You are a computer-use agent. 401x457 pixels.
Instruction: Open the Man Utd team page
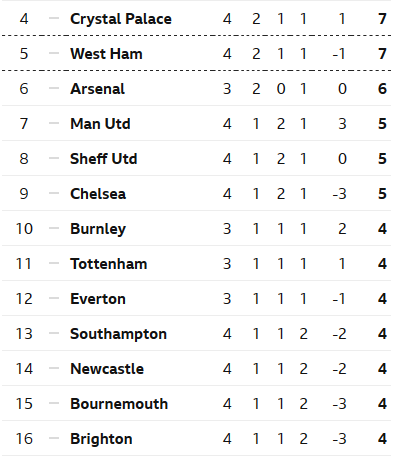click(x=100, y=124)
